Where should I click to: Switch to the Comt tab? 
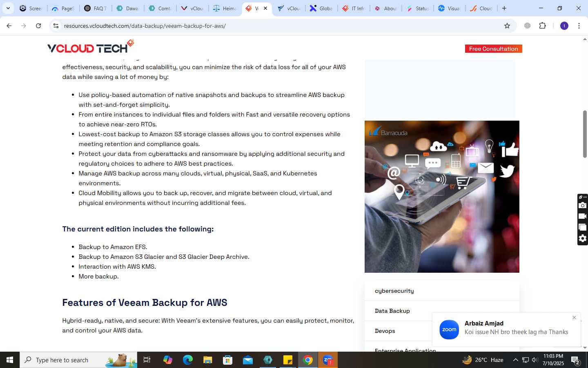point(160,8)
